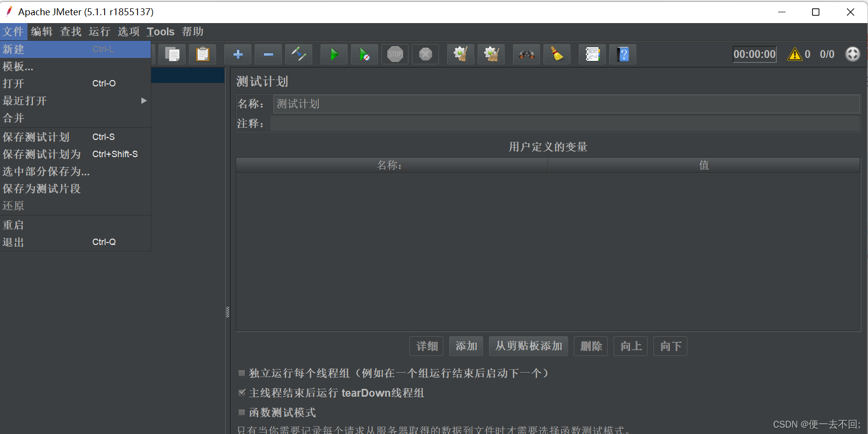The height and width of the screenshot is (434, 868).
Task: Click the split pane divider handle
Action: coord(227,312)
